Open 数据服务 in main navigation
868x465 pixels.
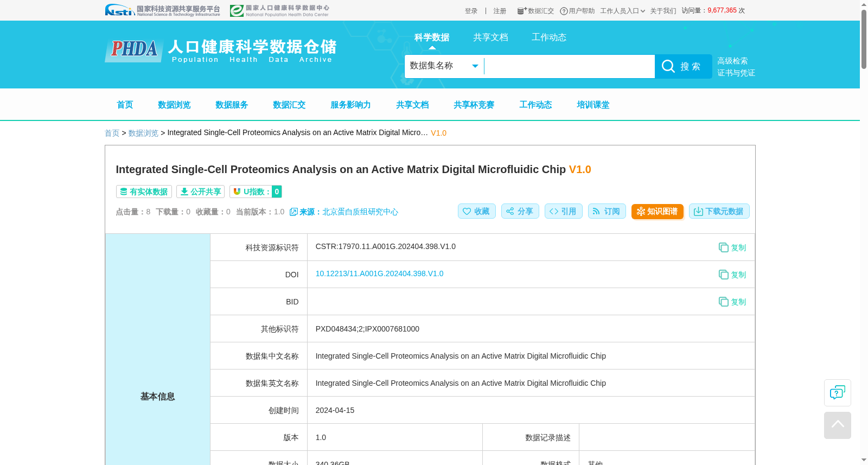[x=232, y=105]
